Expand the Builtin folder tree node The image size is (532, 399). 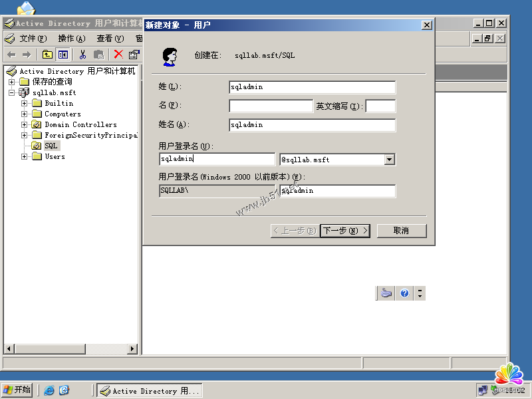[25, 103]
